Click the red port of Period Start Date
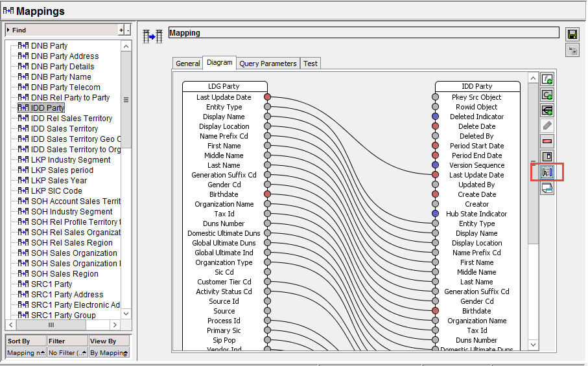This screenshot has height=366, width=588. pyautogui.click(x=435, y=145)
